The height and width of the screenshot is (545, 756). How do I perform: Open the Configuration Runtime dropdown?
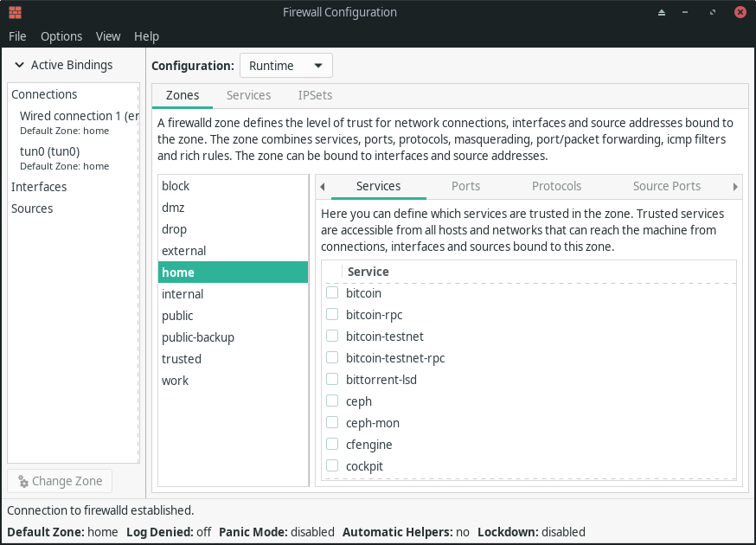point(285,66)
